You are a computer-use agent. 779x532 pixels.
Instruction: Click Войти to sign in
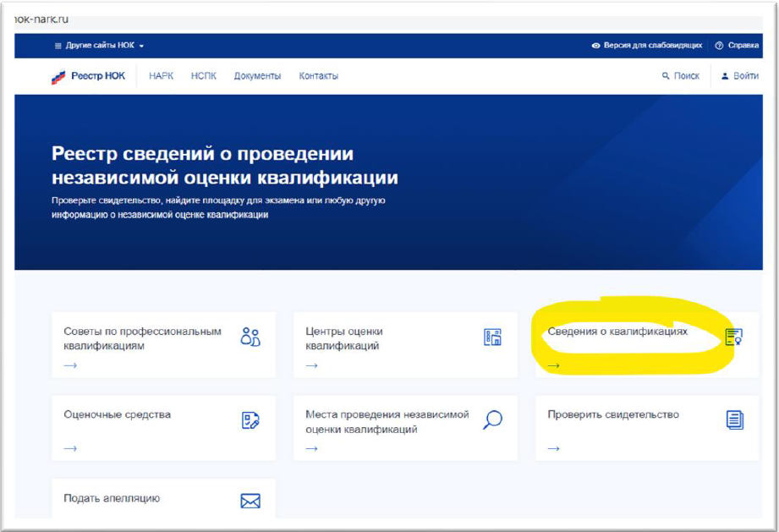pyautogui.click(x=740, y=76)
